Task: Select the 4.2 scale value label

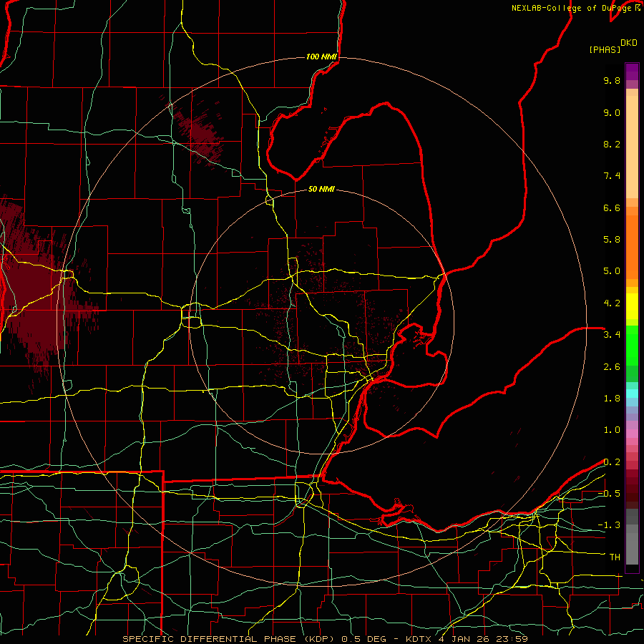Action: (x=612, y=303)
